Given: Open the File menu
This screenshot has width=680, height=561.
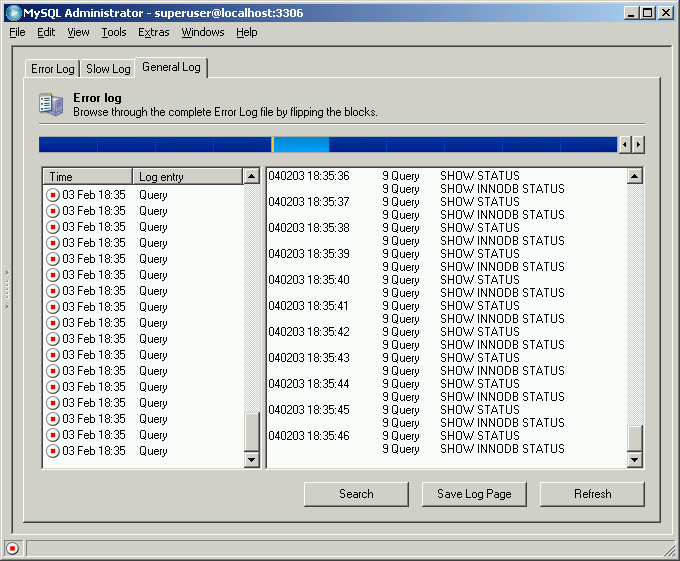Looking at the screenshot, I should [17, 32].
